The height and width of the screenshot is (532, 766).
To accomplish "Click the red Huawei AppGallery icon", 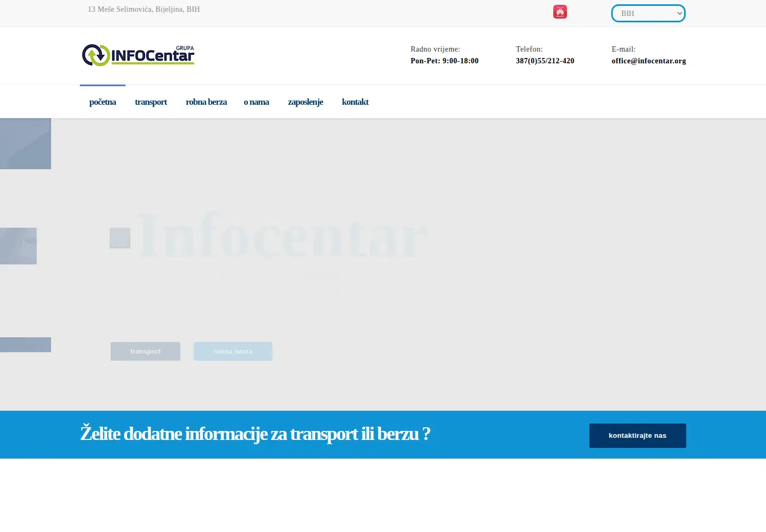I will (x=560, y=12).
